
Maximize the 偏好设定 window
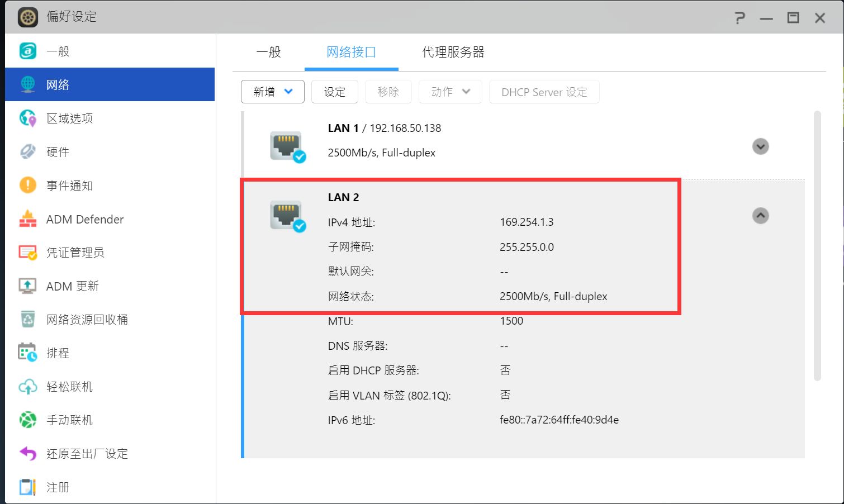pyautogui.click(x=793, y=18)
